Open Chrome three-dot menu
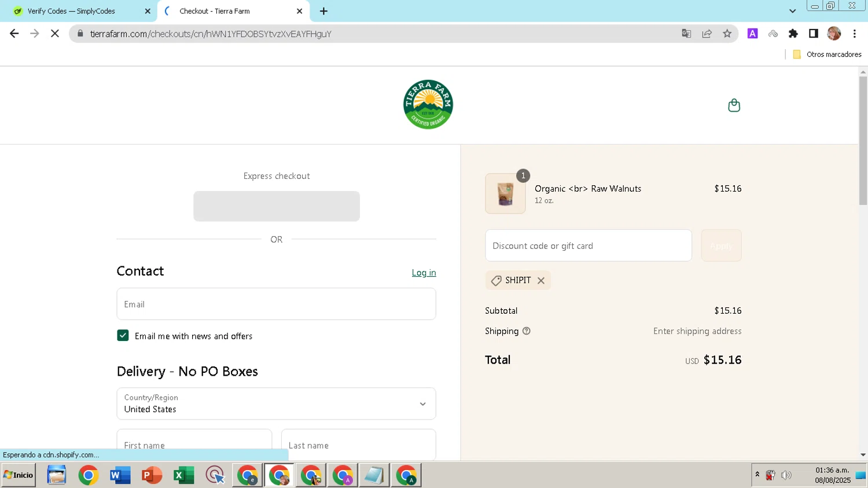 coord(854,34)
